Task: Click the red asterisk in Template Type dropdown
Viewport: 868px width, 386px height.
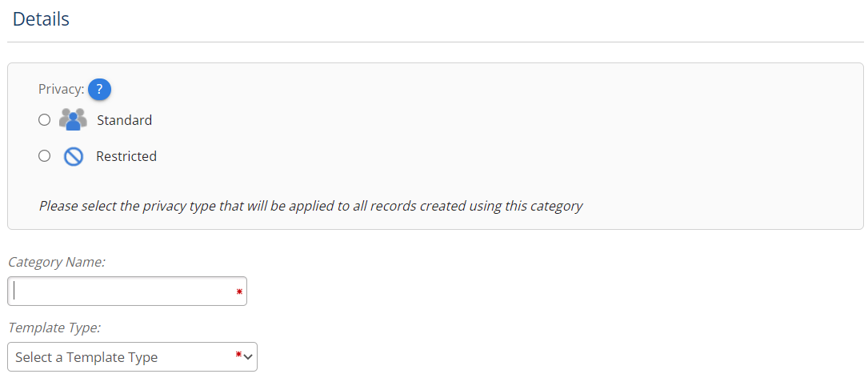Action: tap(238, 356)
